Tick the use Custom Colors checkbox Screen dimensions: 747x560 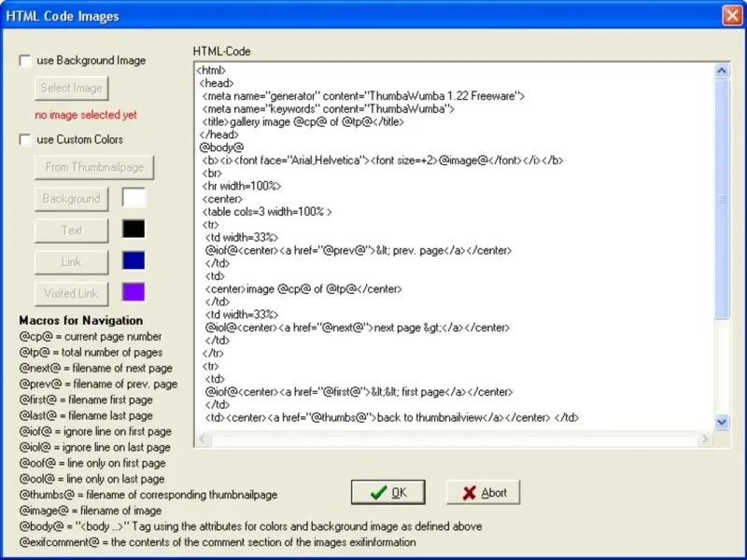coord(25,140)
